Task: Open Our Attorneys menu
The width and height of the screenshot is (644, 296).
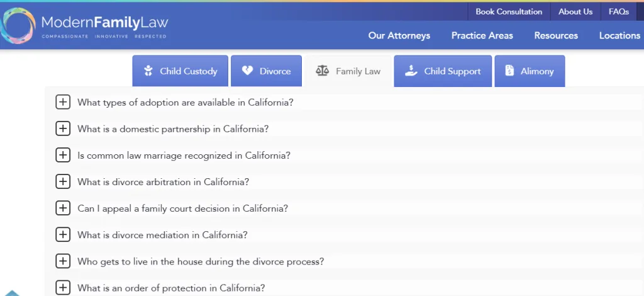Action: pos(399,35)
